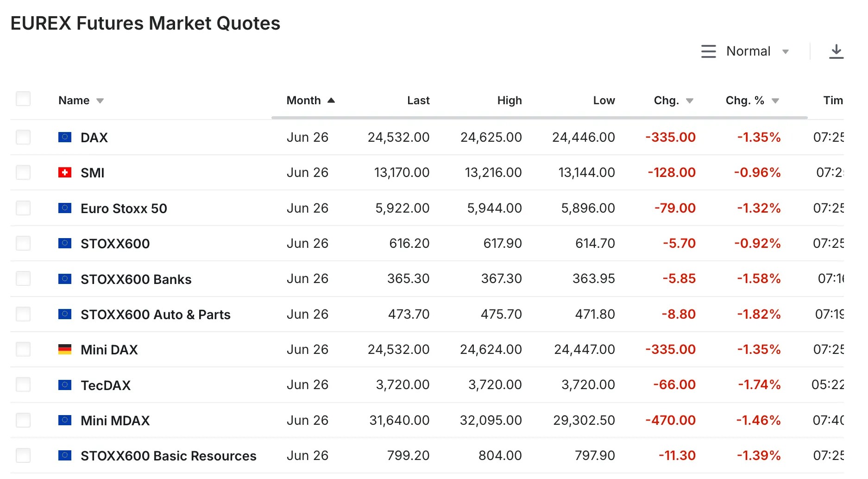Click the EU flag next to DAX
This screenshot has width=868, height=479.
pyautogui.click(x=65, y=137)
